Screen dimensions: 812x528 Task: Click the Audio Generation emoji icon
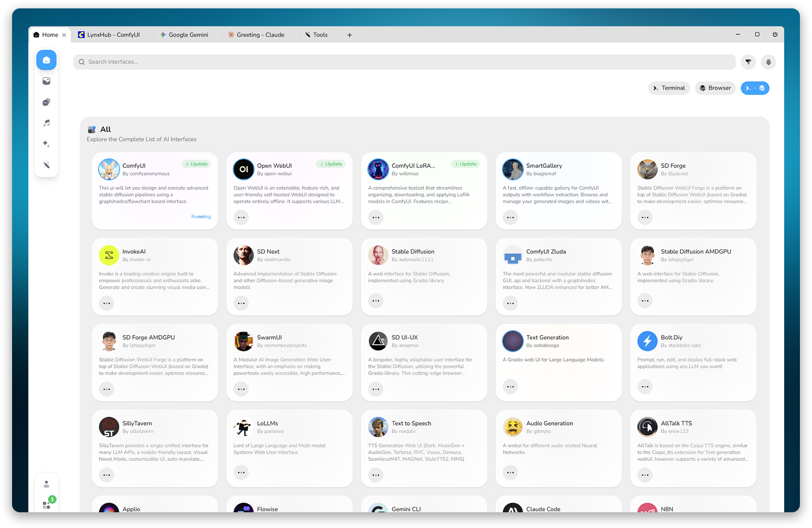pyautogui.click(x=512, y=427)
